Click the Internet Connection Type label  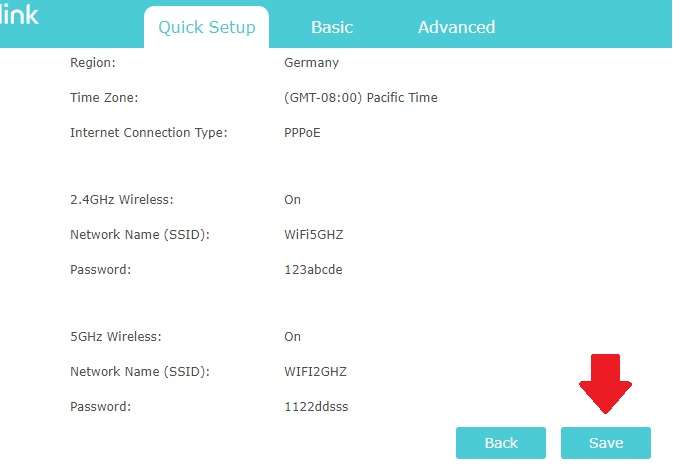tap(149, 133)
